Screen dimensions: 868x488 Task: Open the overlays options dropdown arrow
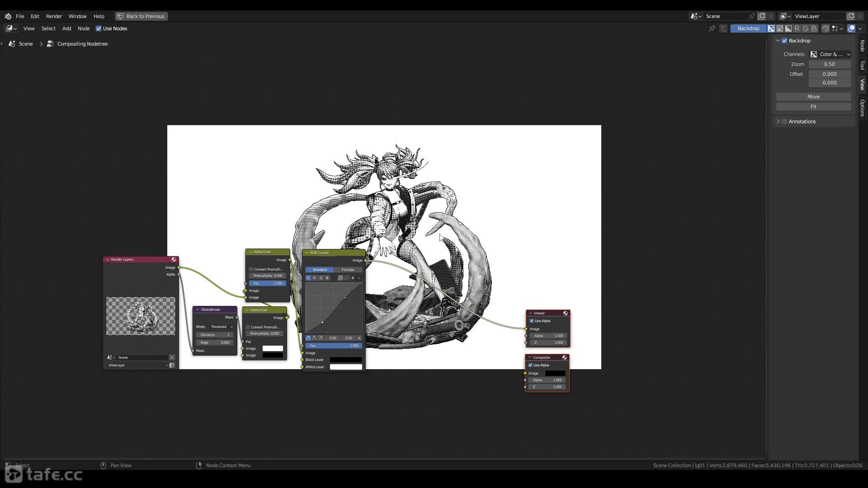(x=860, y=28)
